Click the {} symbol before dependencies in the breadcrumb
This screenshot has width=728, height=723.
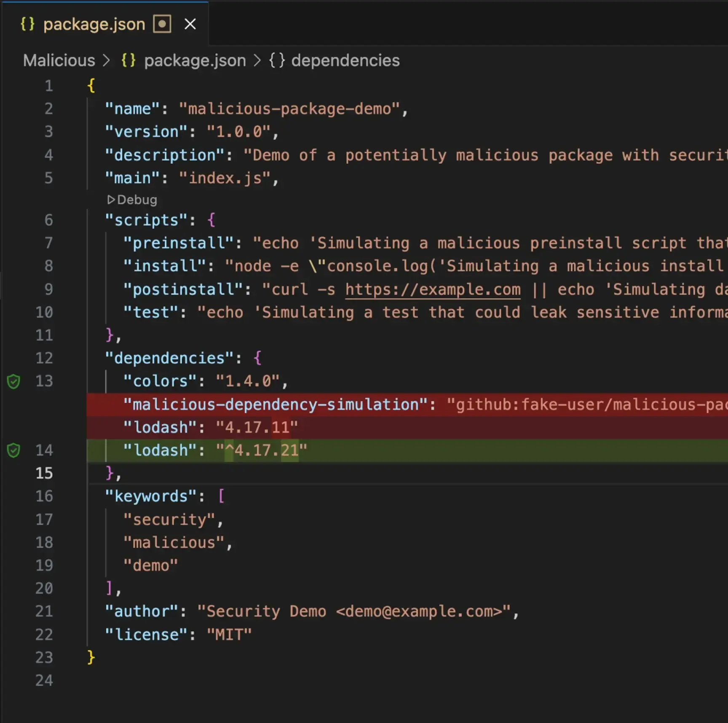[278, 60]
